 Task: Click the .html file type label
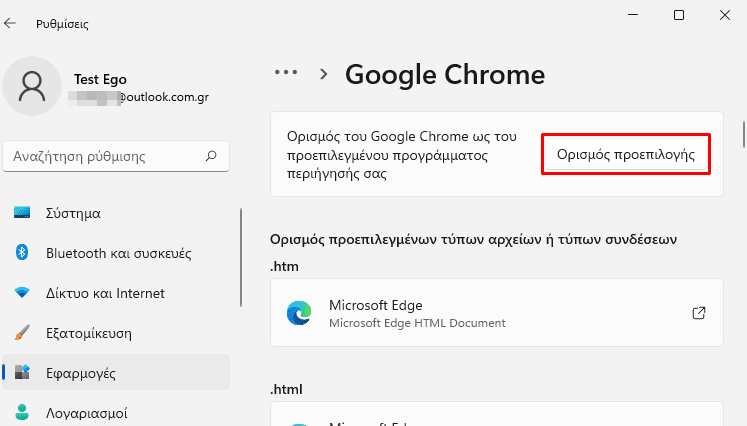(286, 389)
